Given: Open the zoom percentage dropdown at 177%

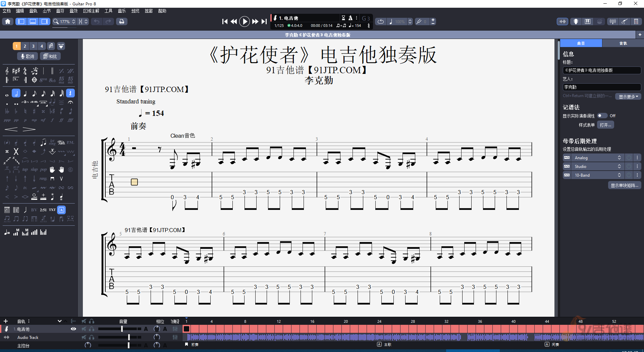Looking at the screenshot, I should pyautogui.click(x=64, y=21).
